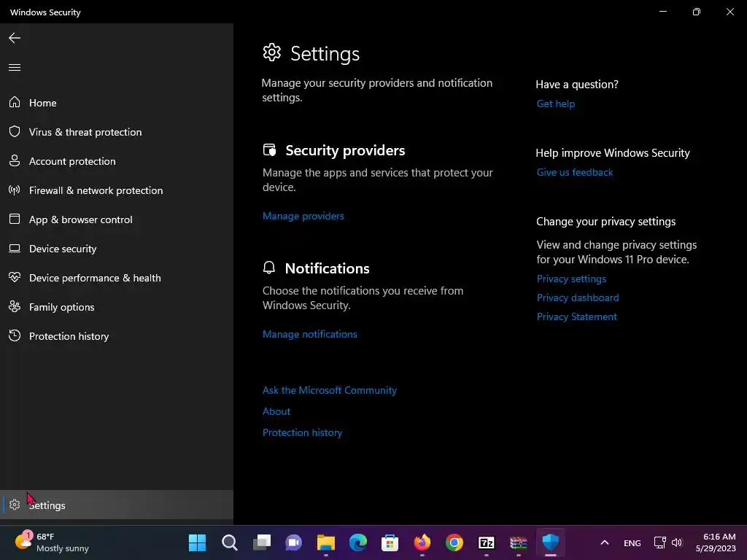Screen dimensions: 747x560
Task: Launch Microsoft Edge from taskbar
Action: tap(357, 542)
